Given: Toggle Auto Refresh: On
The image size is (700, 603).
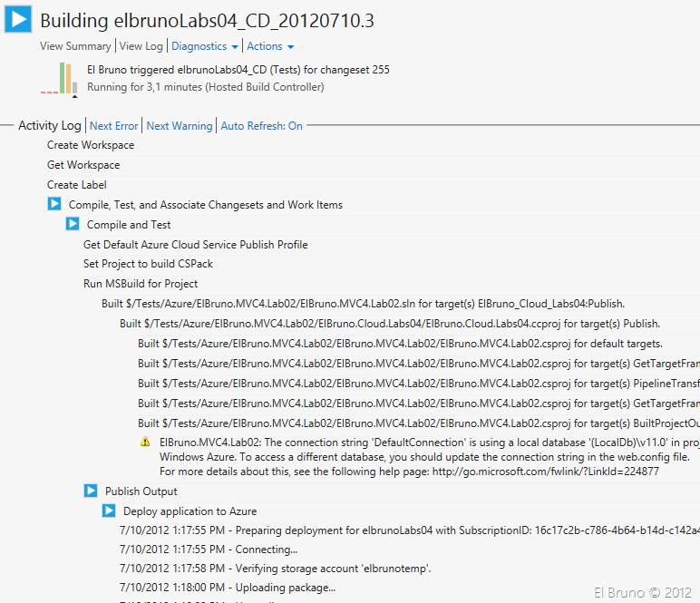Looking at the screenshot, I should click(261, 126).
